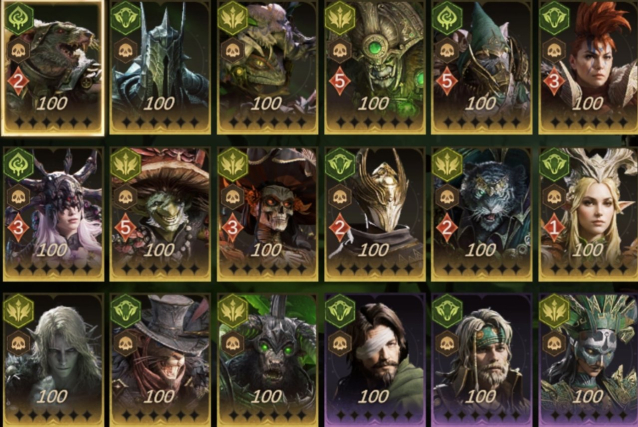Click red diamond 1 on blonde elf card
The width and height of the screenshot is (638, 427).
click(554, 228)
